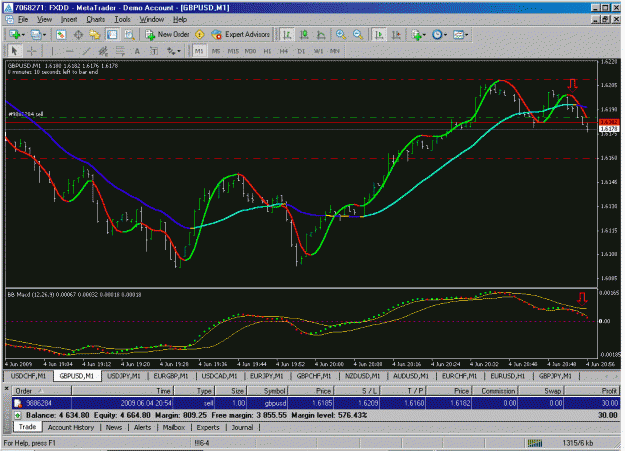Switch chart to Bar Chart mode
The width and height of the screenshot is (625, 451).
[x=287, y=35]
